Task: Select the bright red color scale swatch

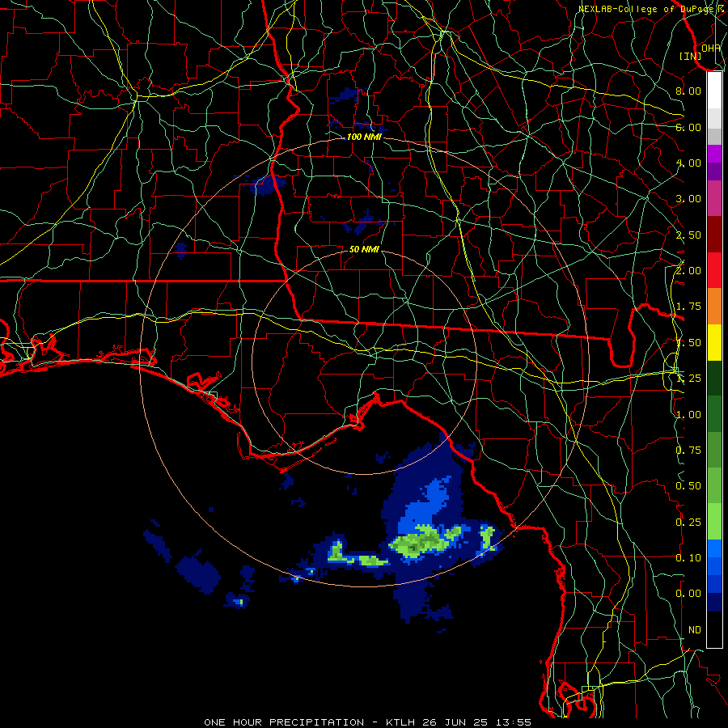Action: (714, 271)
